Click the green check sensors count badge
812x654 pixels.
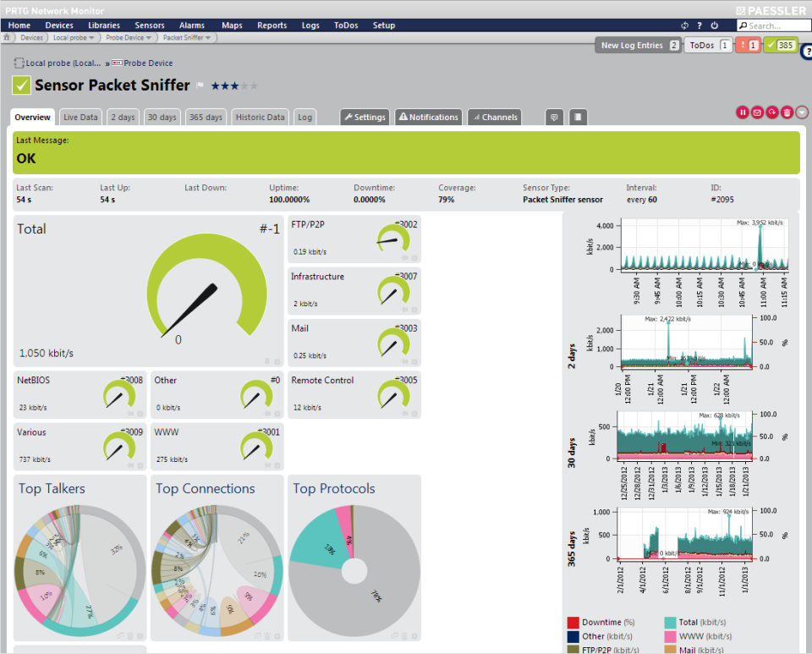click(x=779, y=45)
